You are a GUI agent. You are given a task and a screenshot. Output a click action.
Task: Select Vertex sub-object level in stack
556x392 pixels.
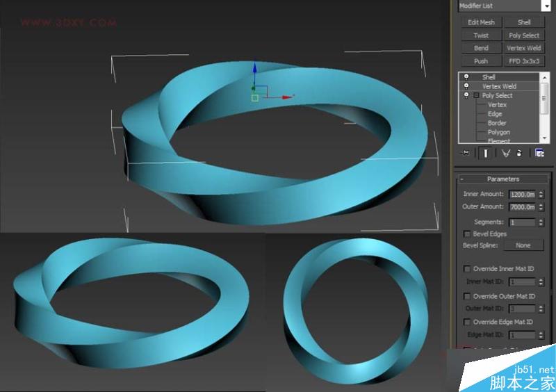click(x=497, y=104)
